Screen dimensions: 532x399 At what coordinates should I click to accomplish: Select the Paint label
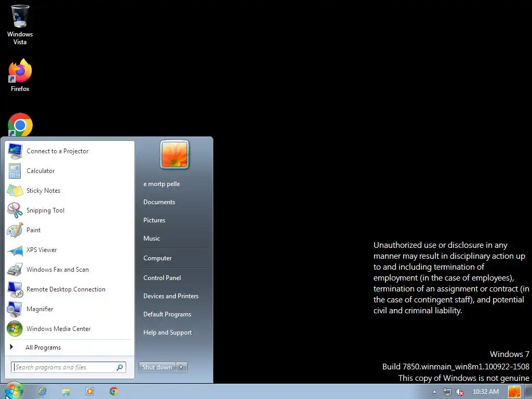(33, 230)
